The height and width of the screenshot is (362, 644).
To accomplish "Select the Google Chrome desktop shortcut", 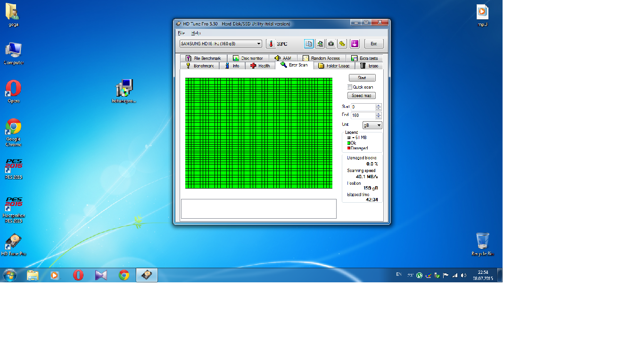I will coord(13,132).
